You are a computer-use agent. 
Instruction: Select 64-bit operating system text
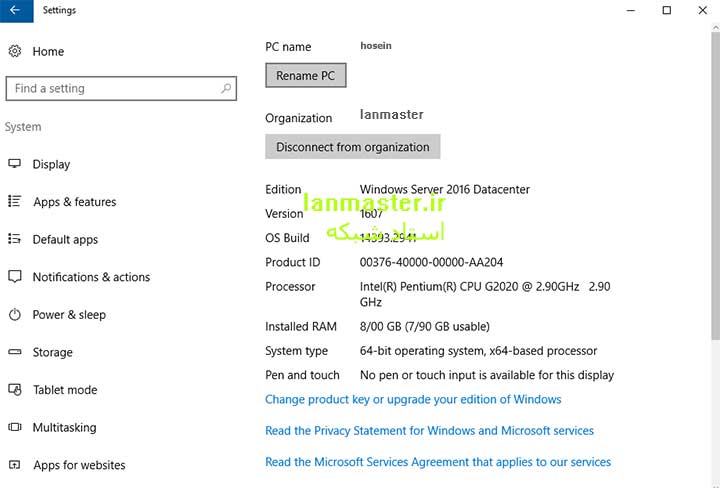click(478, 351)
